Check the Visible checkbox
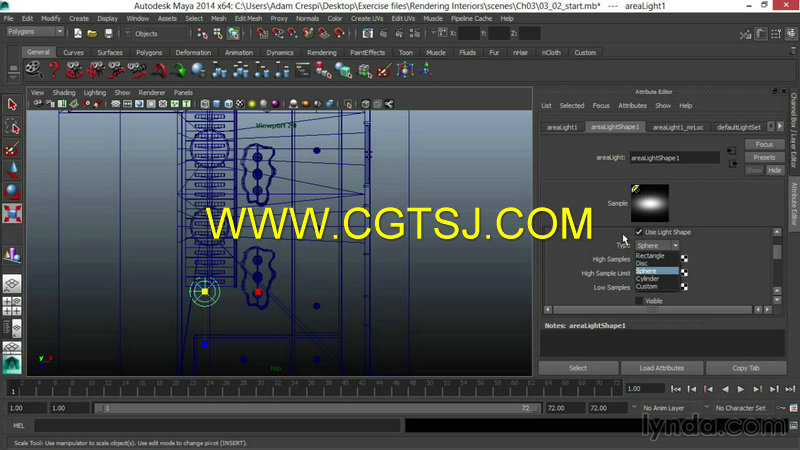Viewport: 800px width, 450px height. [x=639, y=301]
